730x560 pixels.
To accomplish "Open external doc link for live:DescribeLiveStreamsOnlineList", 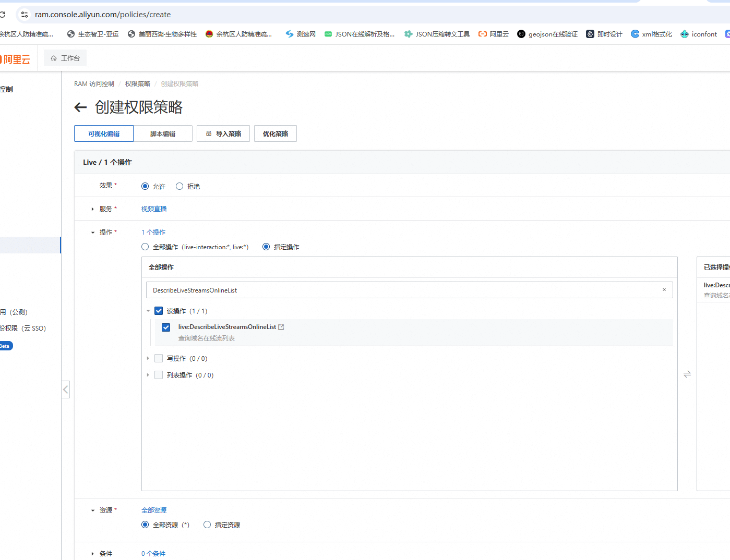I will (x=281, y=327).
